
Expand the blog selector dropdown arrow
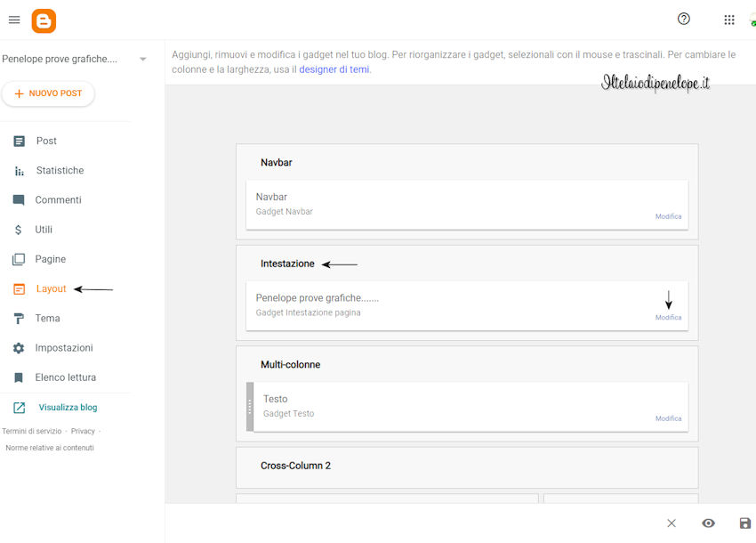(x=142, y=60)
